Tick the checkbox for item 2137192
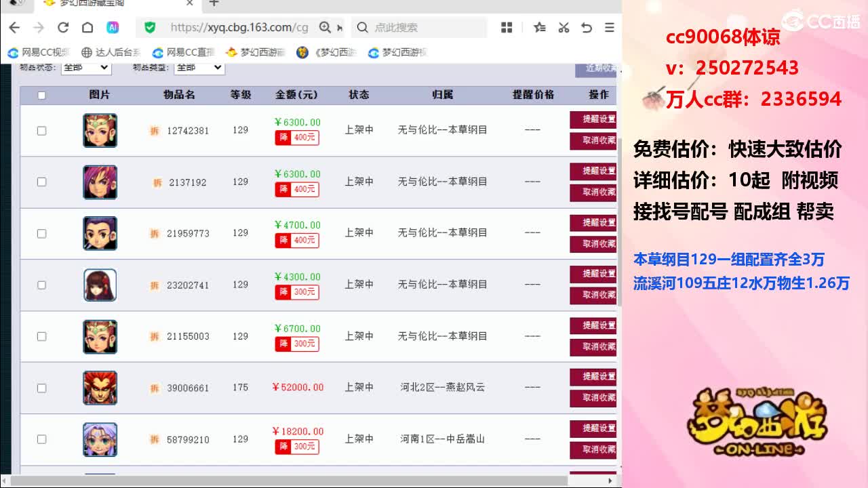This screenshot has width=868, height=488. [x=41, y=182]
